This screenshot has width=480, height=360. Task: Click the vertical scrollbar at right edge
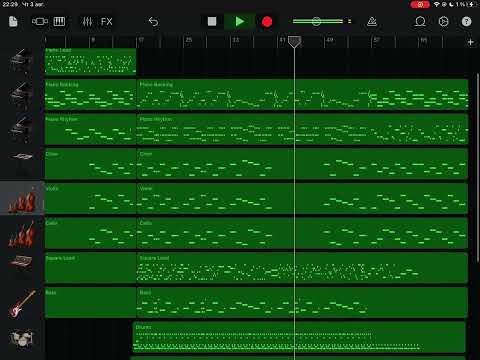(478, 167)
